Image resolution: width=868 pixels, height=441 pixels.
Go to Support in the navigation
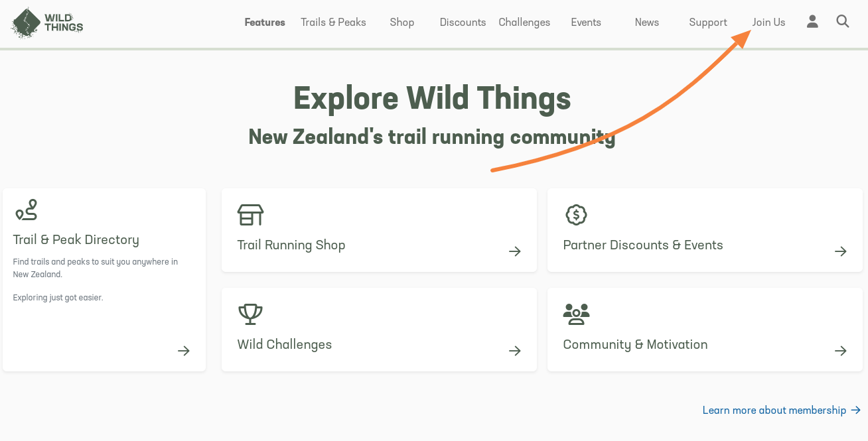point(708,23)
